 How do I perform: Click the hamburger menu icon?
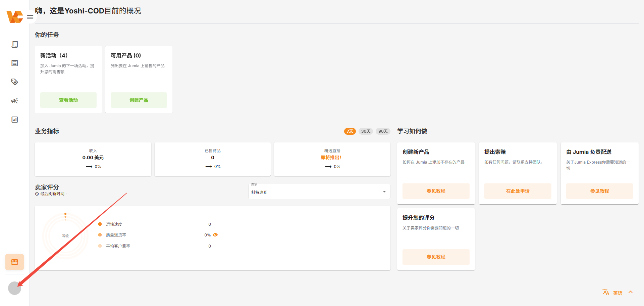click(30, 17)
